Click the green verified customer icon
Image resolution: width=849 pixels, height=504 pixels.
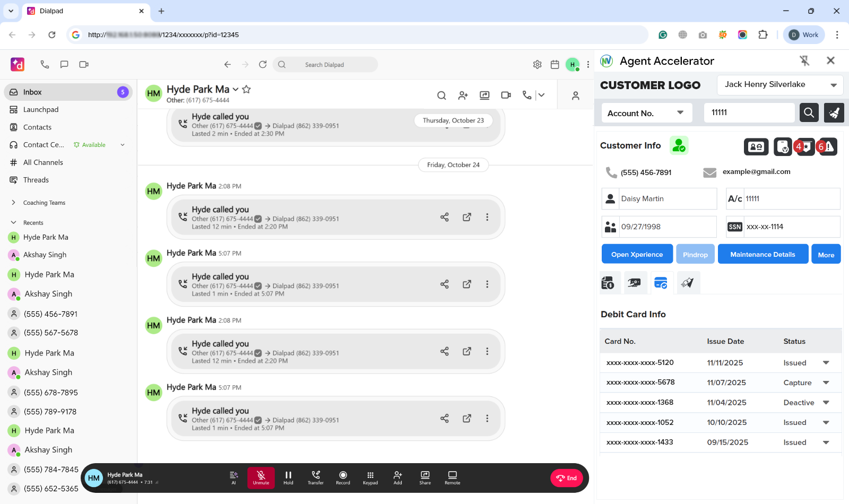[x=679, y=145]
